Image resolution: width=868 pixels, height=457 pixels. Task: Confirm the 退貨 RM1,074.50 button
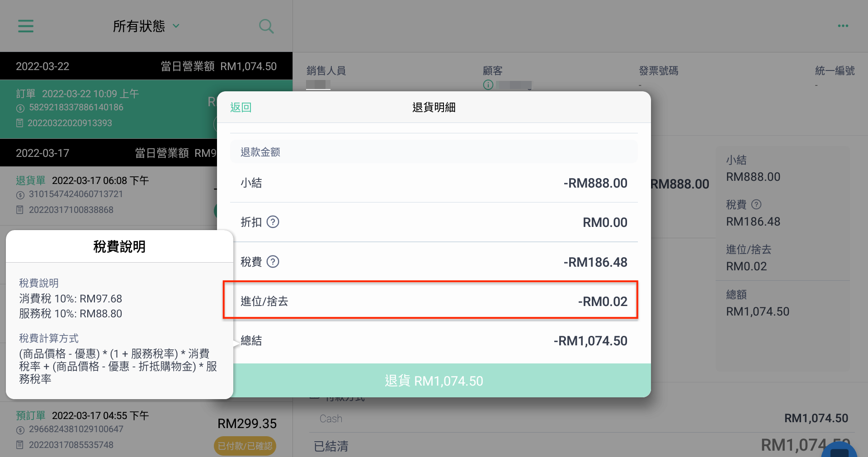point(434,381)
